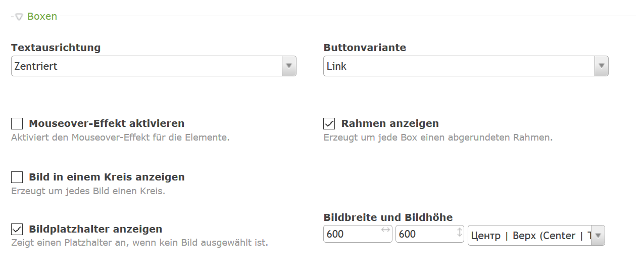This screenshot has height=272, width=644.
Task: Enable Bild in einem Kreis anzeigen checkbox
Action: 17,177
